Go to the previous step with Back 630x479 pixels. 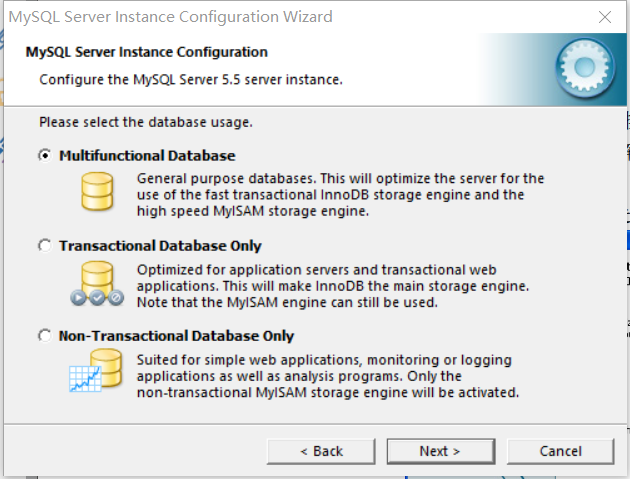point(322,451)
